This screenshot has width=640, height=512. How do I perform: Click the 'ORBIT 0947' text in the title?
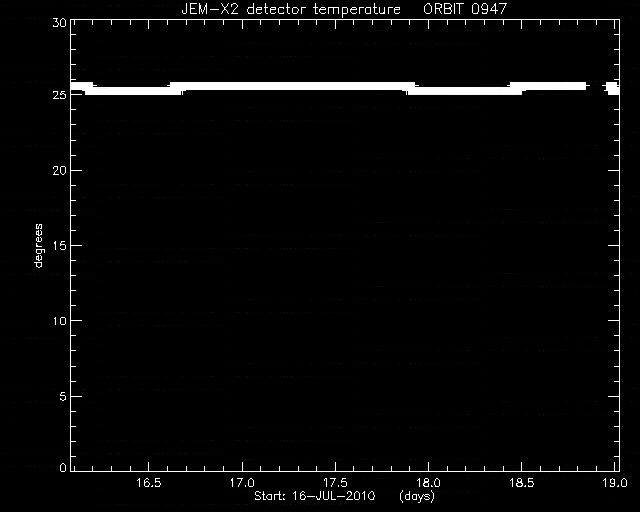pyautogui.click(x=465, y=9)
